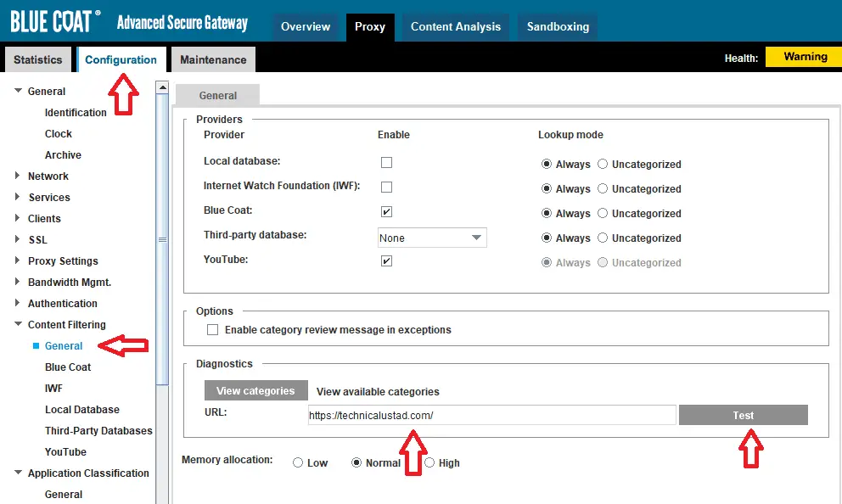Select Uncategorized for IWF lookup mode
The image size is (842, 504).
[x=603, y=188]
